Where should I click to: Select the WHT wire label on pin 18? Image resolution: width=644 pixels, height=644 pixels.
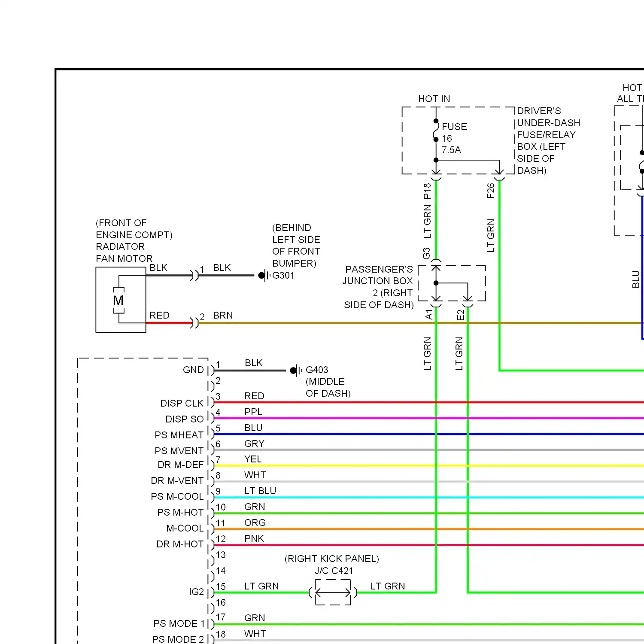coord(255,634)
